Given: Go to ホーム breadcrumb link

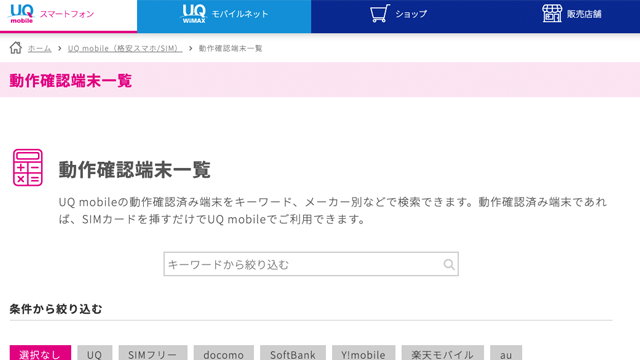Looking at the screenshot, I should pos(40,48).
